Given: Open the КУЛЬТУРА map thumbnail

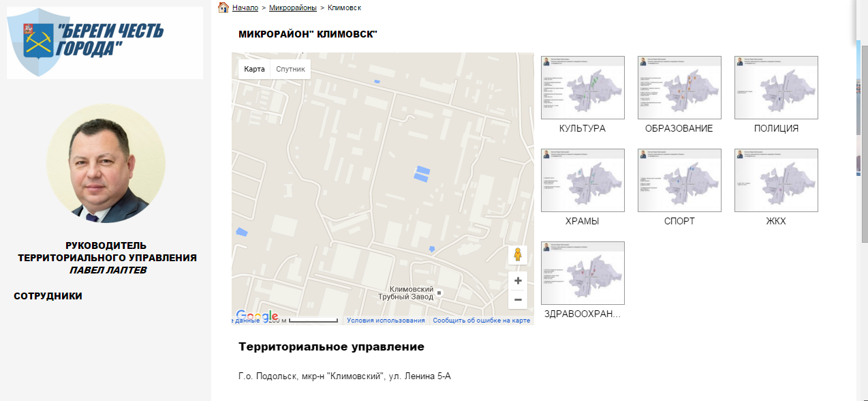Looking at the screenshot, I should (x=583, y=88).
